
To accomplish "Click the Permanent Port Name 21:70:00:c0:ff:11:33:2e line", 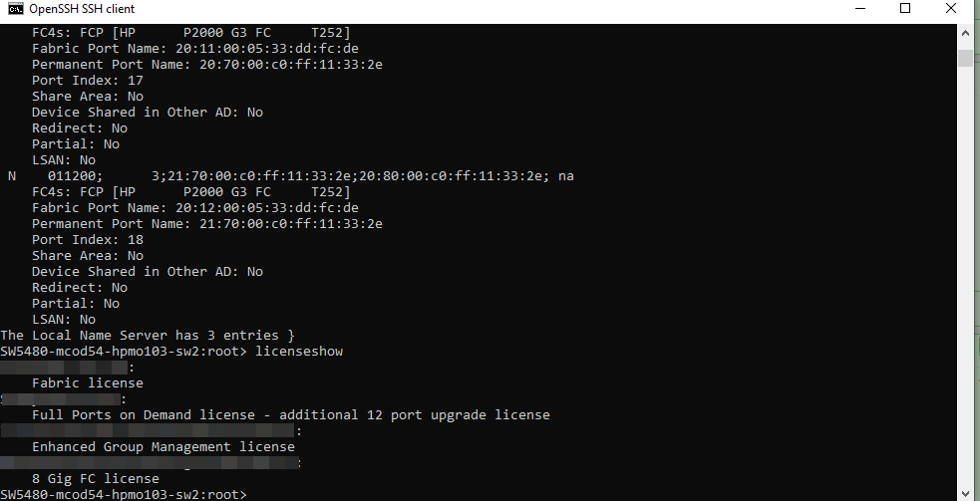I will click(x=207, y=224).
